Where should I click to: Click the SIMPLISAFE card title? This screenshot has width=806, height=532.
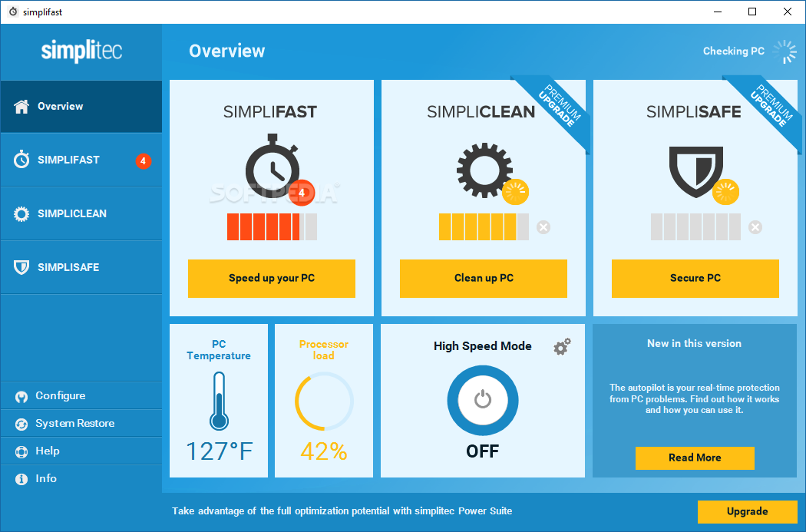693,112
